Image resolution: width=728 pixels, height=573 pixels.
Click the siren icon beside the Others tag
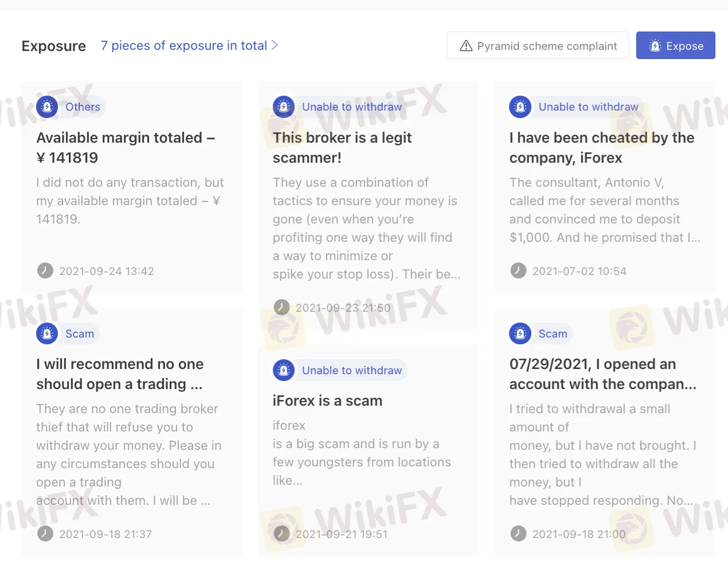(47, 107)
